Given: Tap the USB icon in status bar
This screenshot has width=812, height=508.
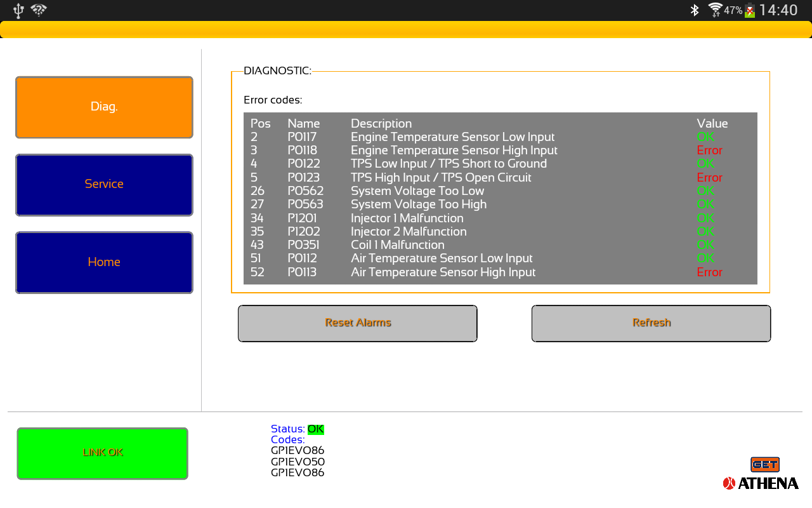Looking at the screenshot, I should (x=18, y=10).
